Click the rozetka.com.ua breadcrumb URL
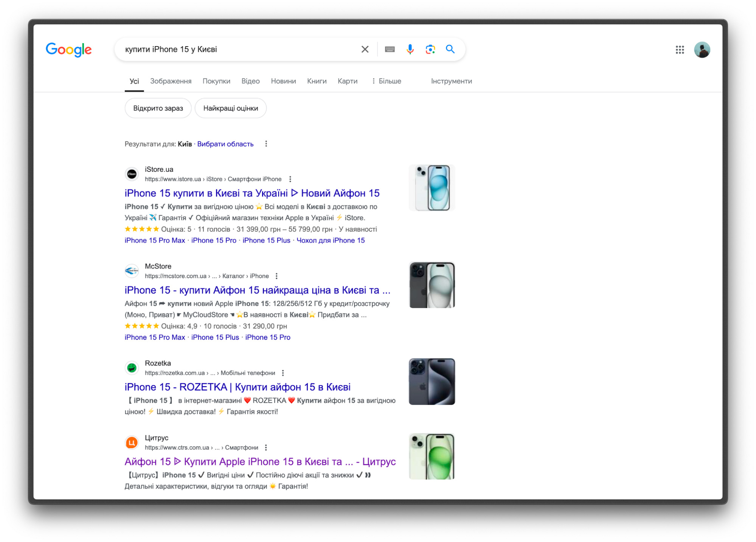 210,373
